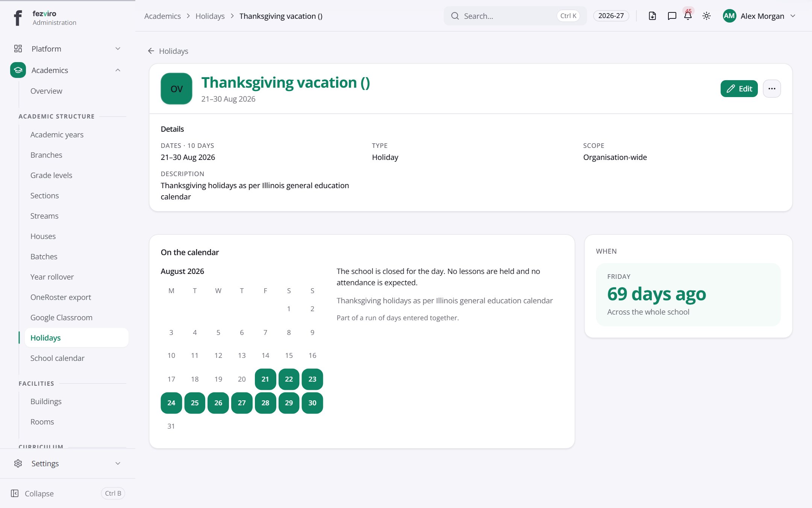
Task: Click the Academics graduation cap icon
Action: 18,70
